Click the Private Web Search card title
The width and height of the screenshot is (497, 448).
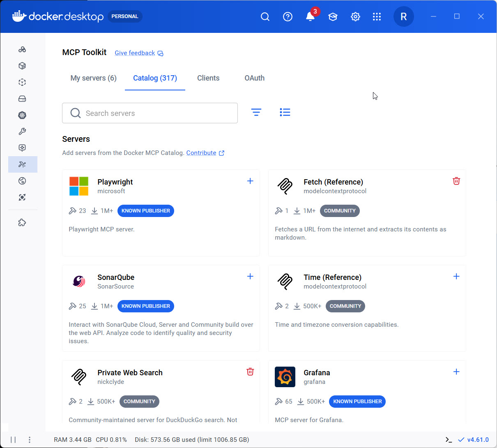[x=130, y=373]
